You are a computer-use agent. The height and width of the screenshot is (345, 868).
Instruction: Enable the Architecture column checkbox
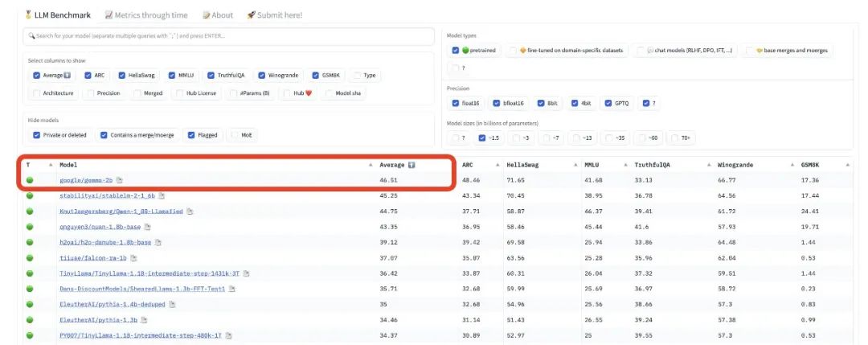coord(36,93)
